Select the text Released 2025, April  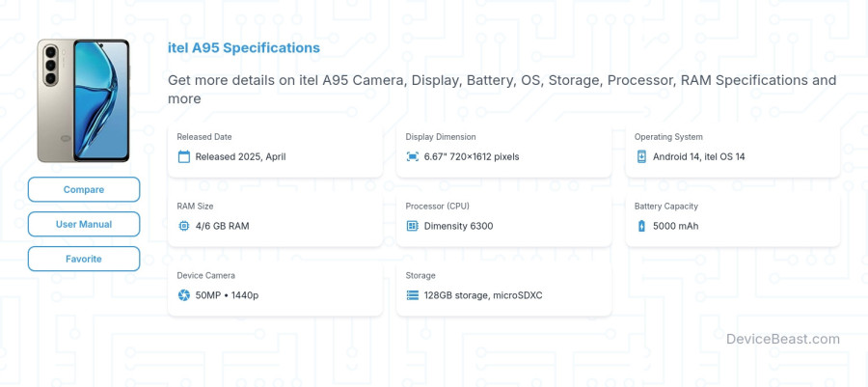pos(240,156)
